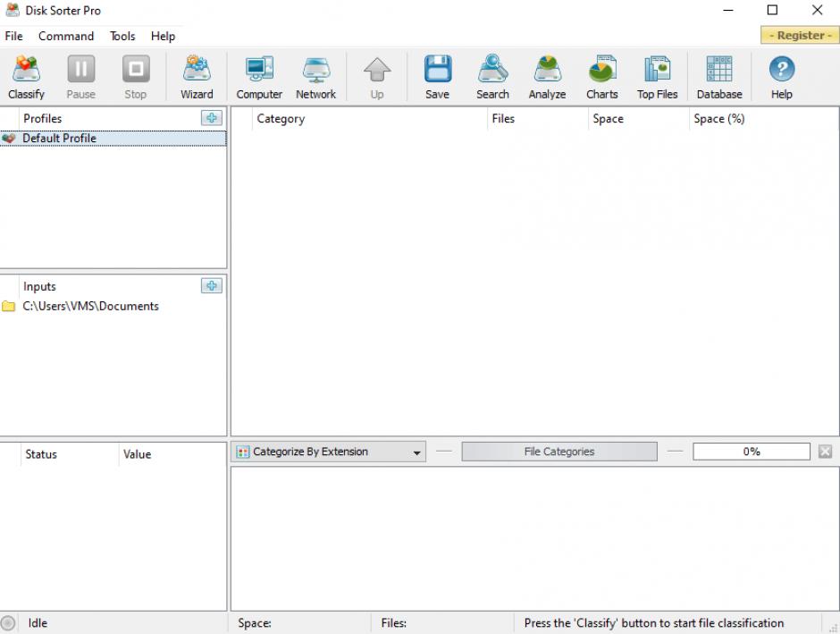Launch the Wizard tool
The height and width of the screenshot is (634, 840).
pyautogui.click(x=197, y=77)
